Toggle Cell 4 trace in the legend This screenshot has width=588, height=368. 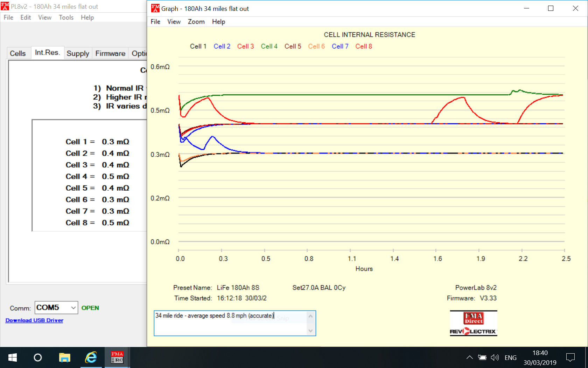coord(269,46)
